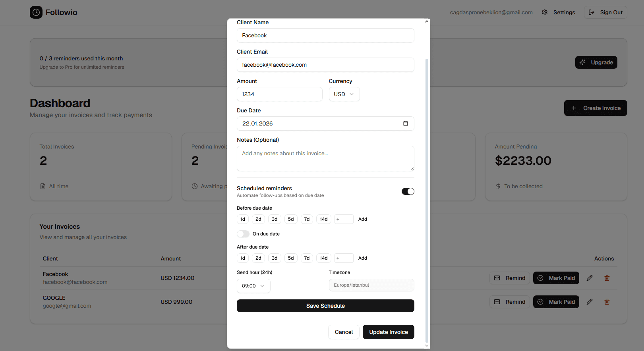This screenshot has width=644, height=351.
Task: Click the sign-out arrow icon
Action: [x=592, y=12]
